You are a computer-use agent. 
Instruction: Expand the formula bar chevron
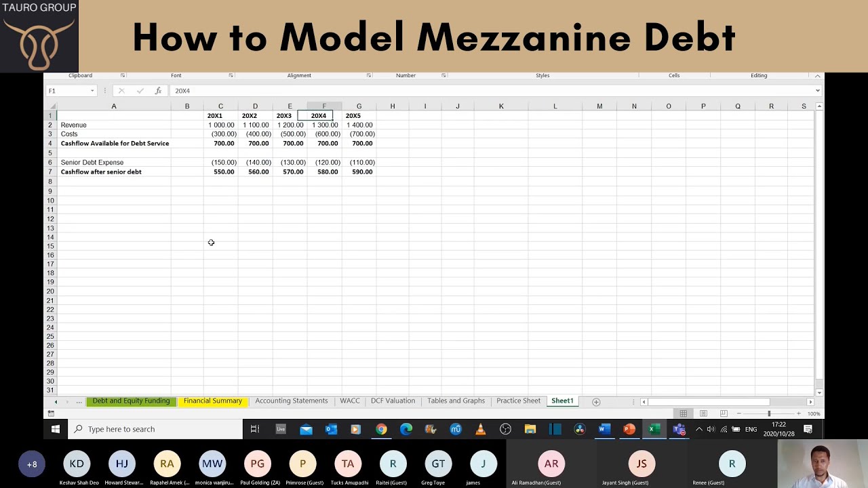click(817, 91)
